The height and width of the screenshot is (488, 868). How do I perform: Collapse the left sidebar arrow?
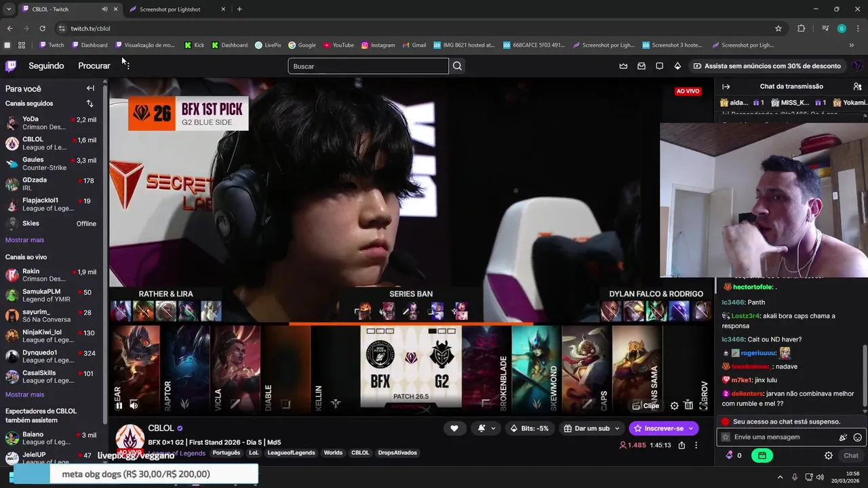(90, 88)
